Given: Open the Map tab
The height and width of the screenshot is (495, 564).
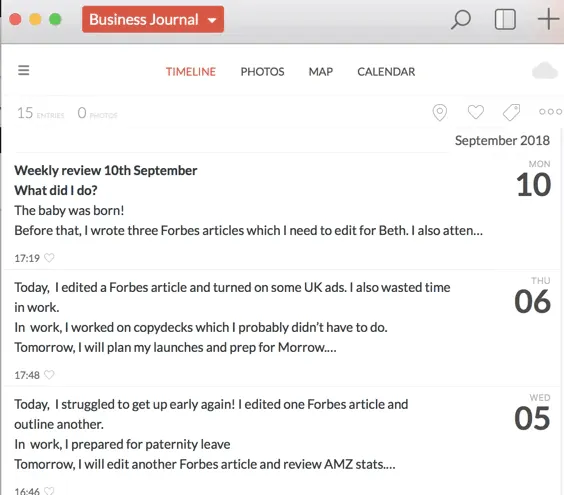Looking at the screenshot, I should (x=320, y=72).
